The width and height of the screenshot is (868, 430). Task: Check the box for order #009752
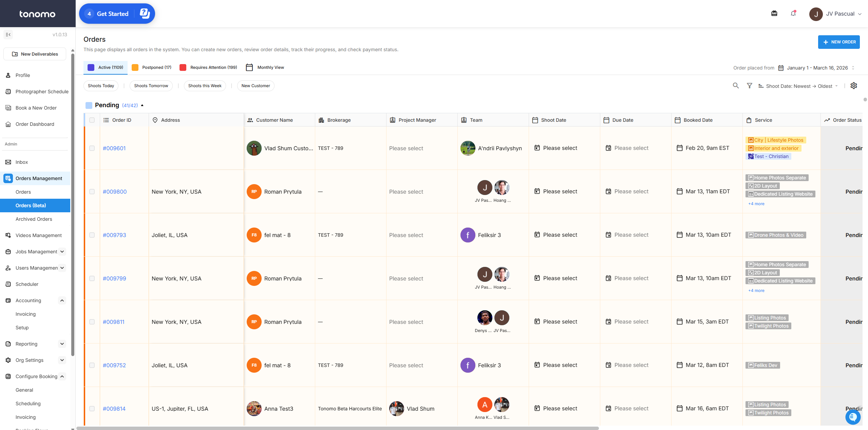(x=92, y=365)
